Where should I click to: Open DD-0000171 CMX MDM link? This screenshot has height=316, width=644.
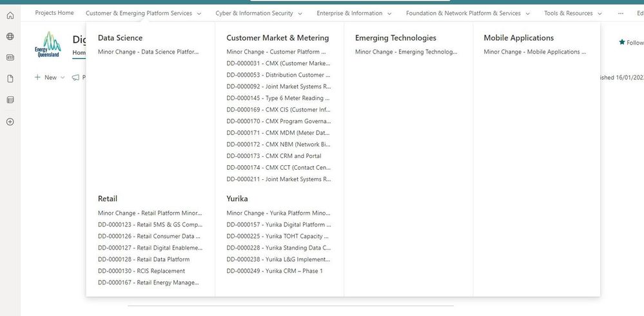(278, 133)
